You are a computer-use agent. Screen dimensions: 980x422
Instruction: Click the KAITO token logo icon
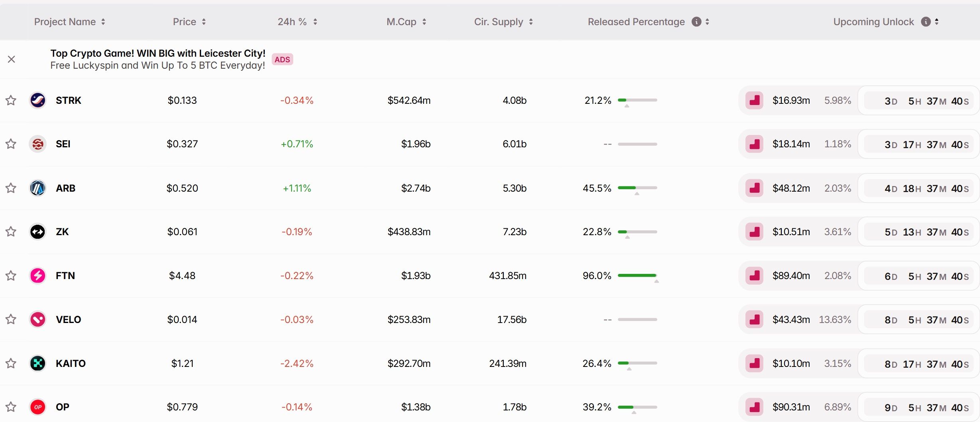tap(38, 363)
